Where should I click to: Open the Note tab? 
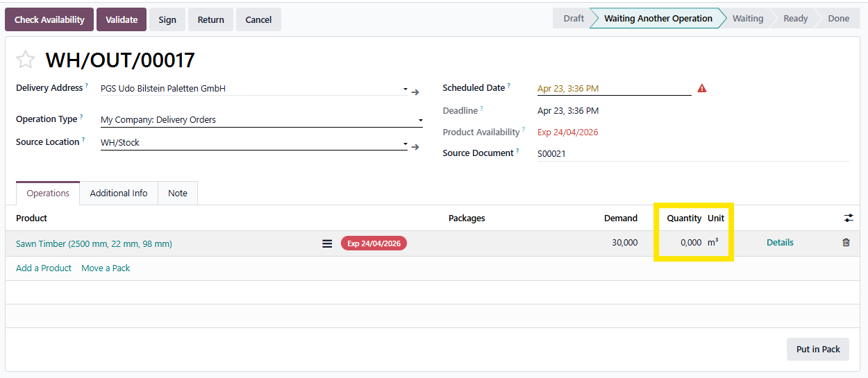tap(178, 194)
